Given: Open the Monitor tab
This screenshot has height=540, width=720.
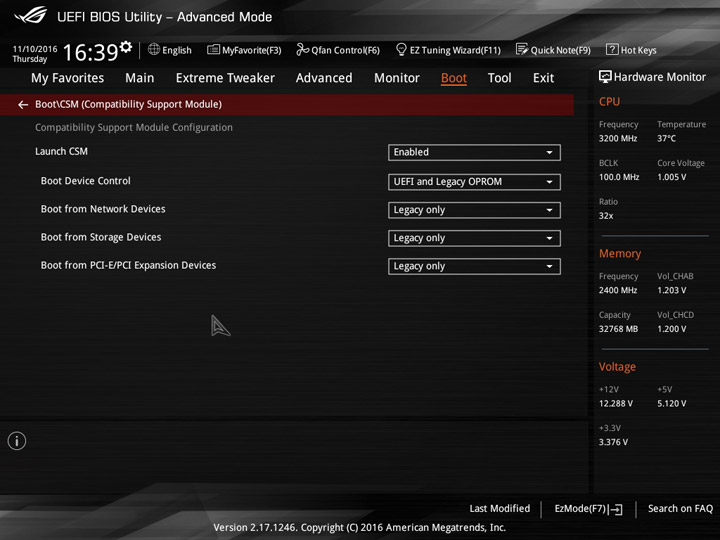Looking at the screenshot, I should [397, 78].
